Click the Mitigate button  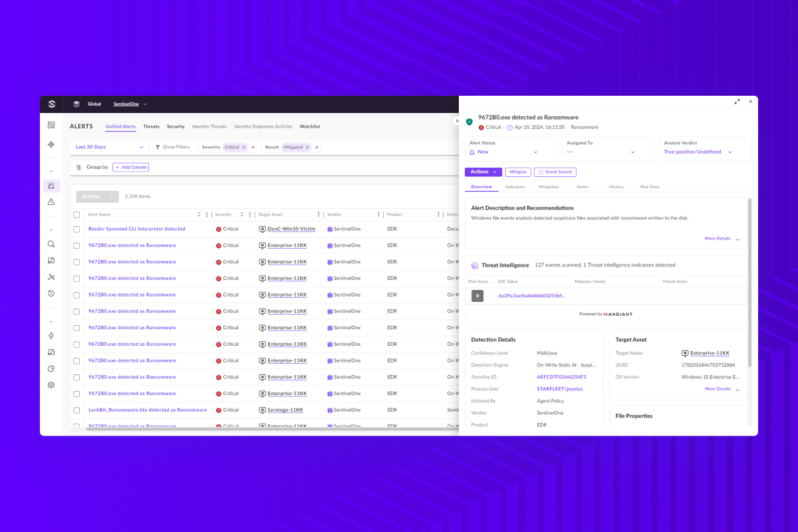518,172
